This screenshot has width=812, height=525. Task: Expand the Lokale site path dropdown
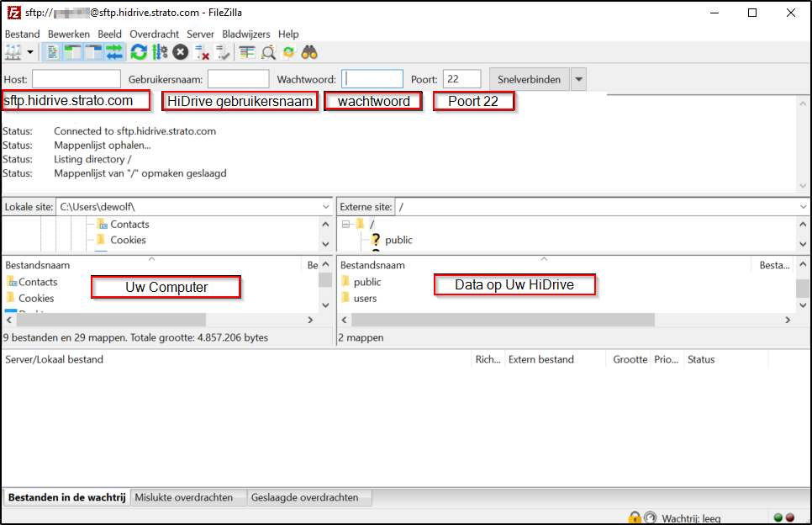[x=326, y=207]
